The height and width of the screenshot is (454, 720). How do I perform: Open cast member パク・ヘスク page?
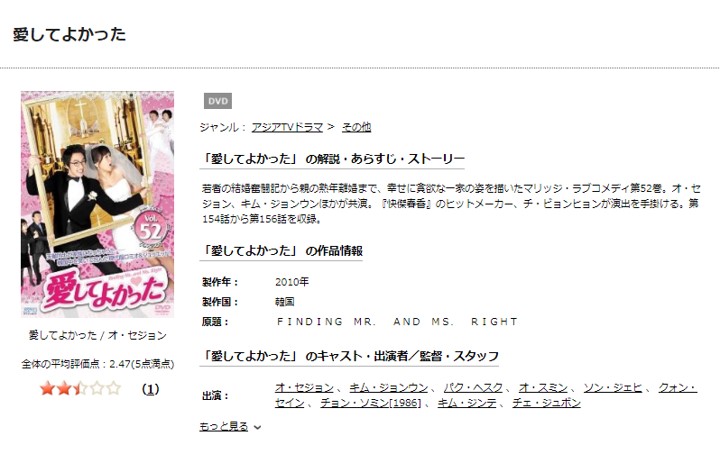pos(473,388)
